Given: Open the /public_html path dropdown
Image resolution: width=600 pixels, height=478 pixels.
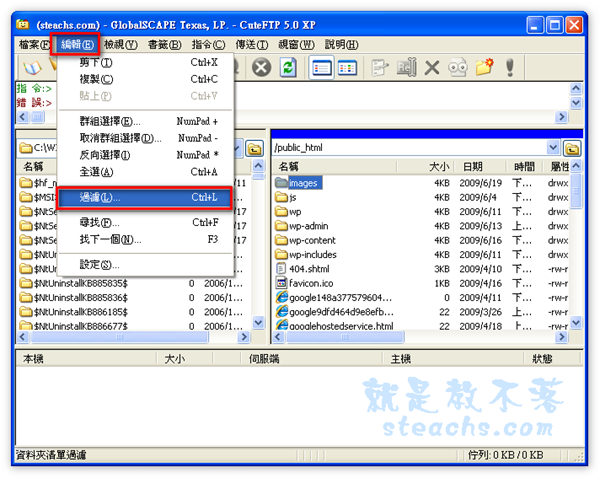Looking at the screenshot, I should (x=553, y=148).
